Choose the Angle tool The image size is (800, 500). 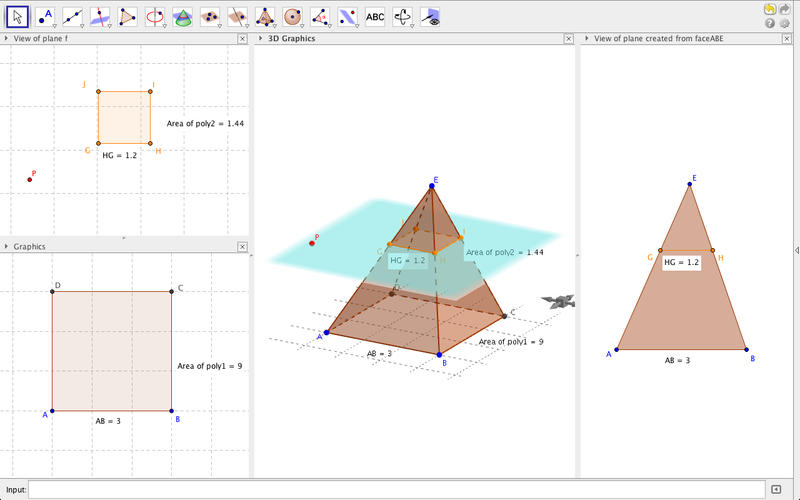tap(320, 16)
